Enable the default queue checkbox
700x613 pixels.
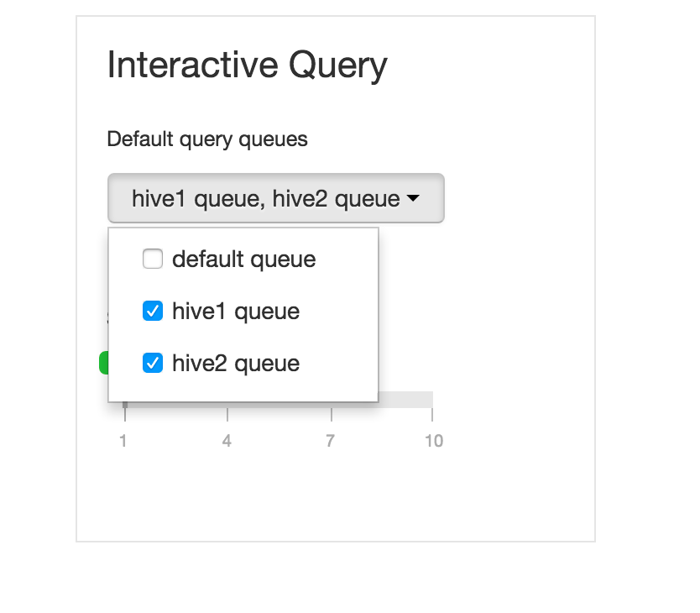coord(153,259)
